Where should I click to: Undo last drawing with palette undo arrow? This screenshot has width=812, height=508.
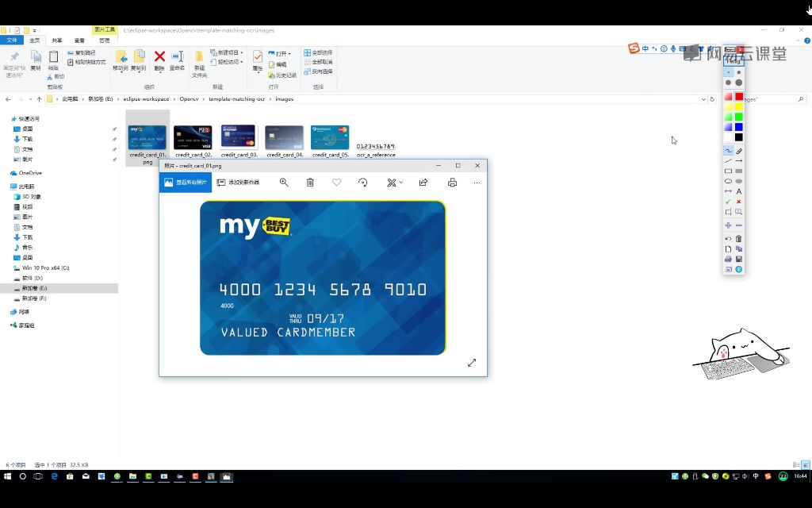728,238
